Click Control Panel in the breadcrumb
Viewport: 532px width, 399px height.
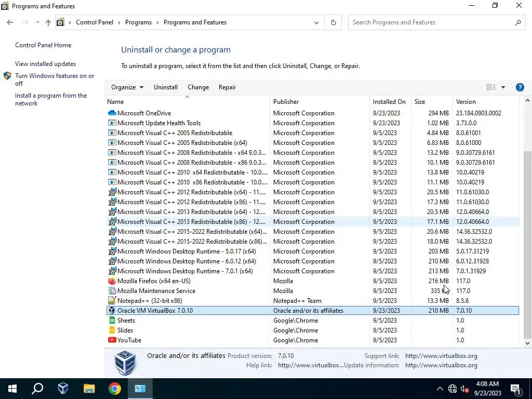[95, 22]
